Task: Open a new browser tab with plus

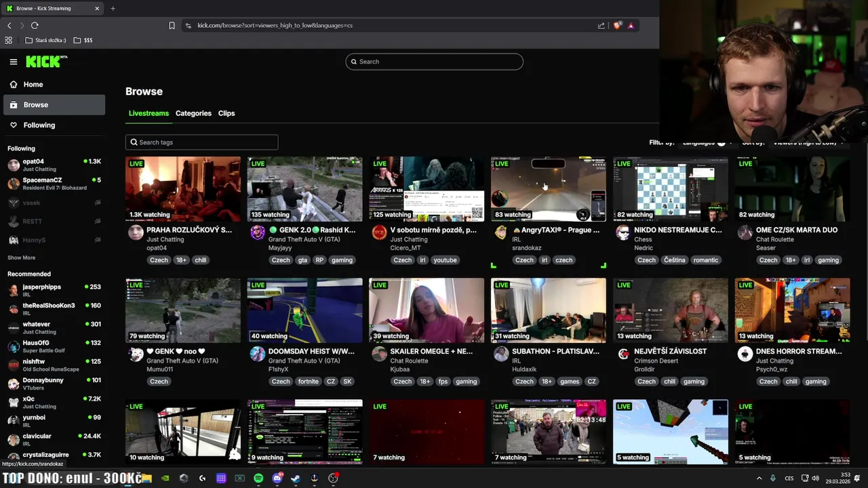Action: [x=113, y=8]
